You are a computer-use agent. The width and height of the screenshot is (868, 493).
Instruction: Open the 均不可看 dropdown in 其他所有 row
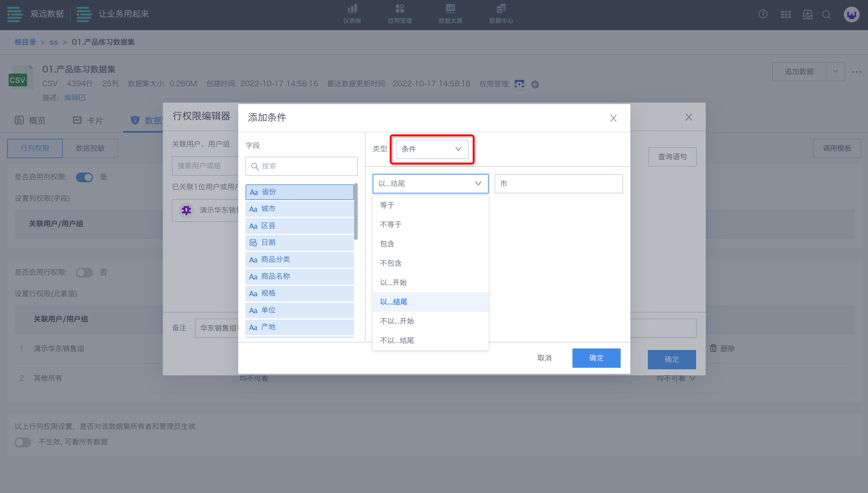[x=676, y=378]
